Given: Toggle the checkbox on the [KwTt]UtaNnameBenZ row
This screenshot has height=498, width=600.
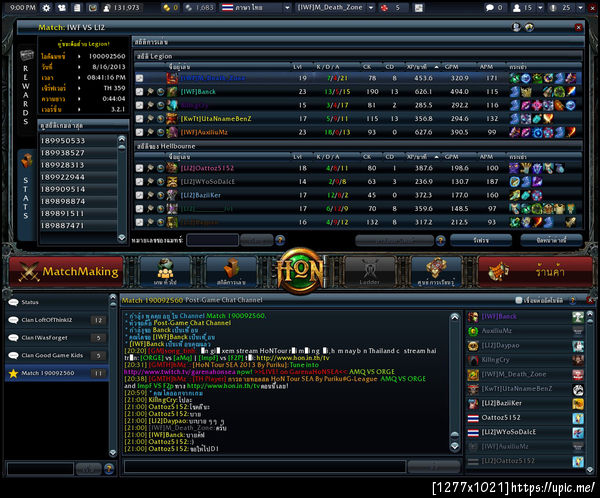Looking at the screenshot, I should coord(140,119).
